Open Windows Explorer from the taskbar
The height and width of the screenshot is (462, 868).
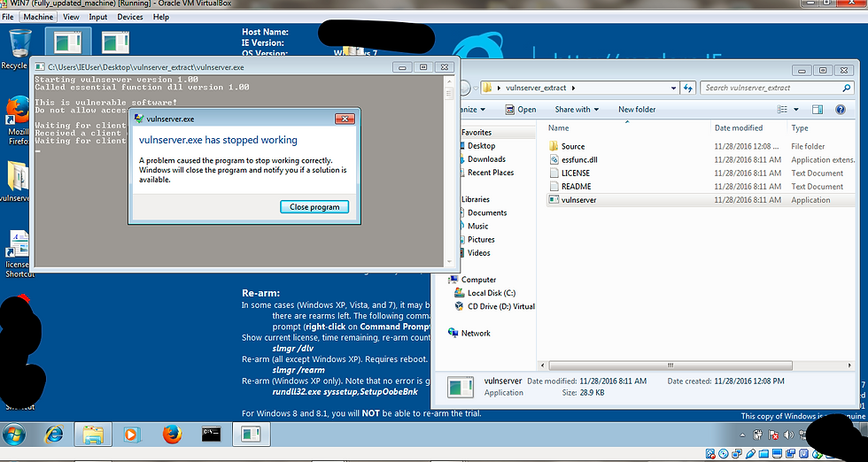93,435
